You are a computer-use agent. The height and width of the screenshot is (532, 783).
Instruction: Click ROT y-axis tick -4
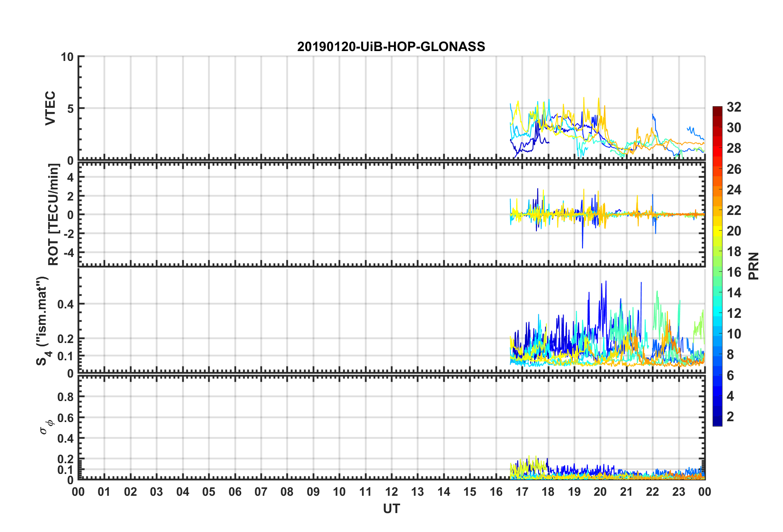click(68, 252)
